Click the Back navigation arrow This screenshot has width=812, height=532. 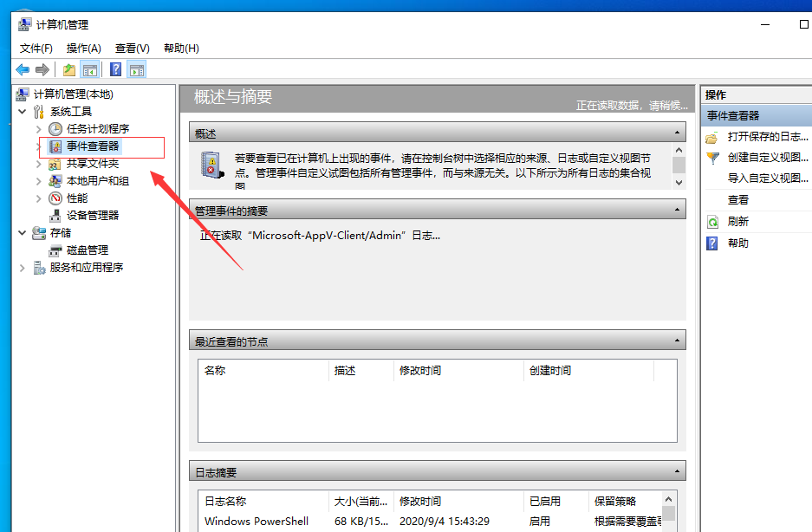pos(22,69)
